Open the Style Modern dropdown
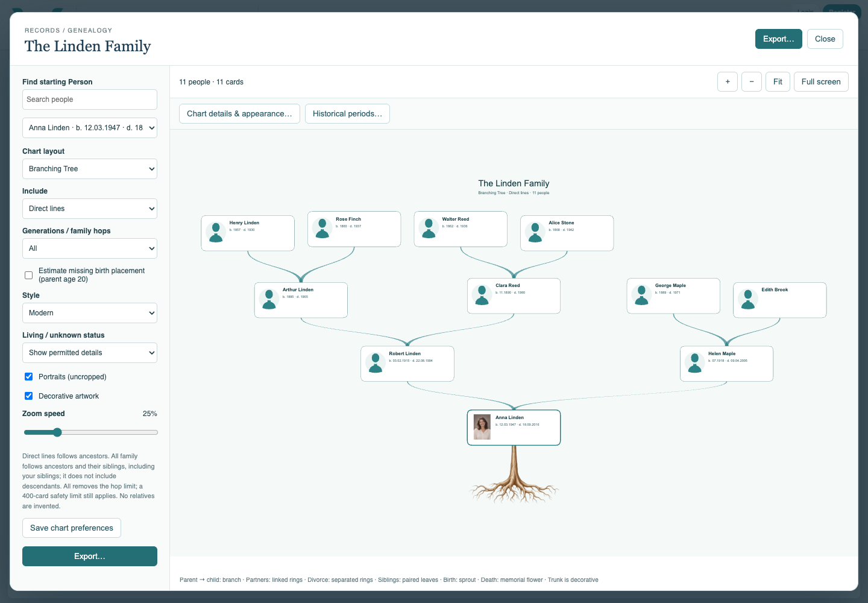This screenshot has height=603, width=868. (90, 313)
